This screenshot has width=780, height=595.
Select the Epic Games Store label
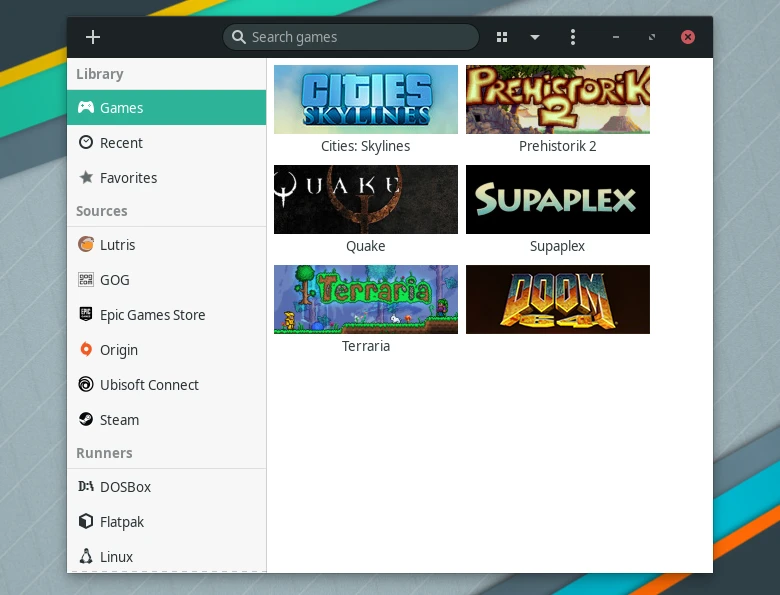(x=152, y=315)
